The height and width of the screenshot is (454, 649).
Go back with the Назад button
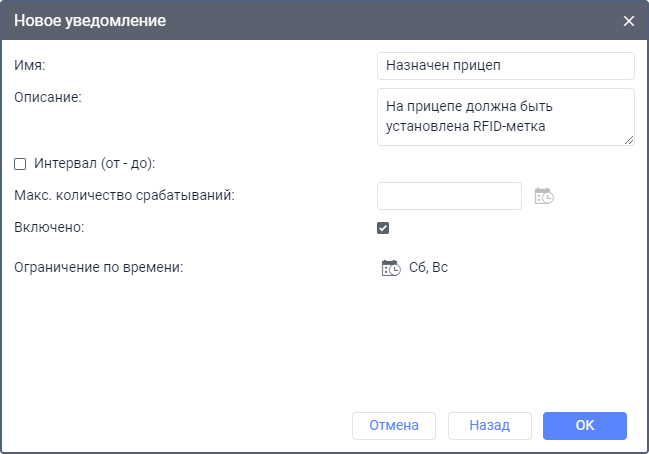(490, 426)
